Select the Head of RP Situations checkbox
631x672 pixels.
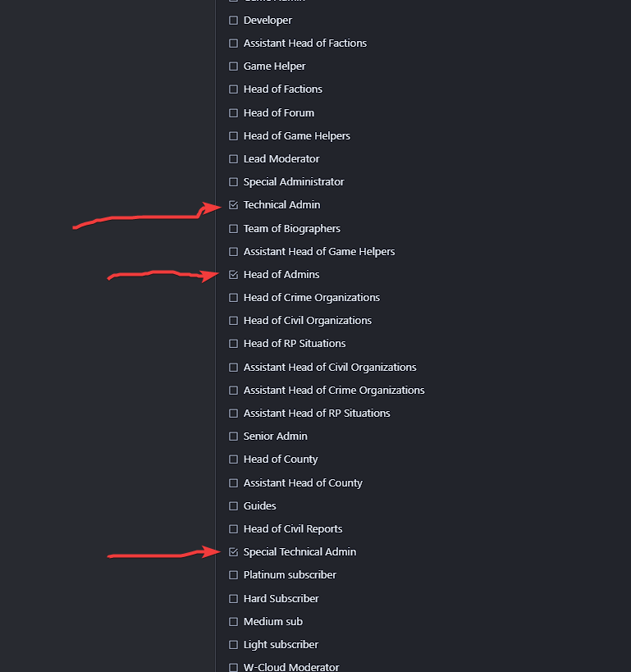tap(234, 344)
